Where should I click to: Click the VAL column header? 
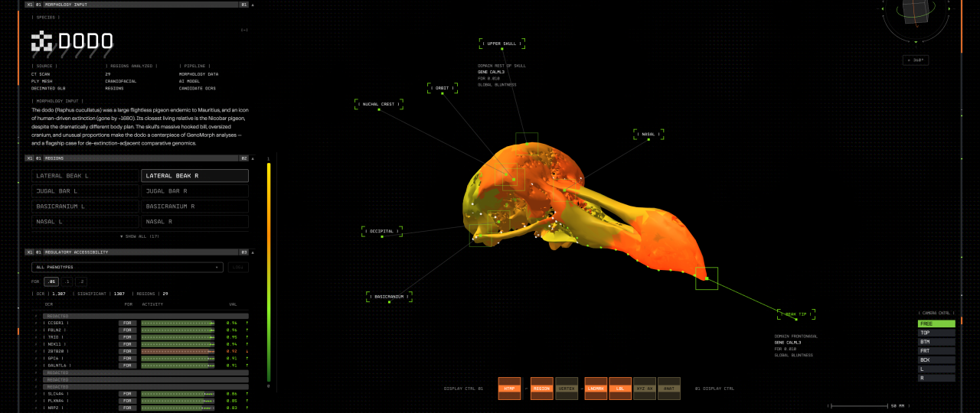(x=234, y=304)
